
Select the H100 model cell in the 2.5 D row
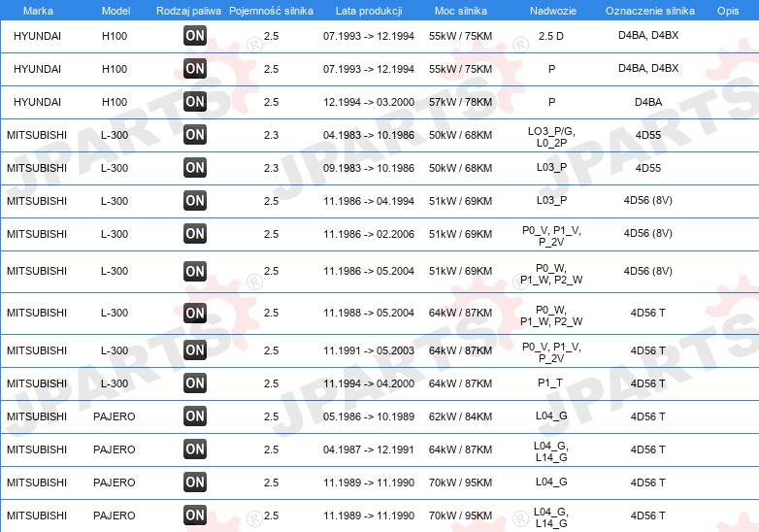tap(115, 36)
